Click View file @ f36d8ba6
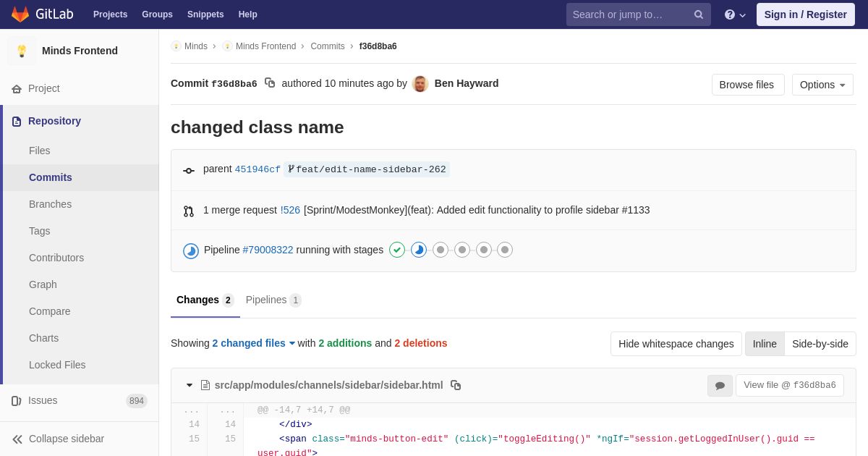 tap(790, 385)
